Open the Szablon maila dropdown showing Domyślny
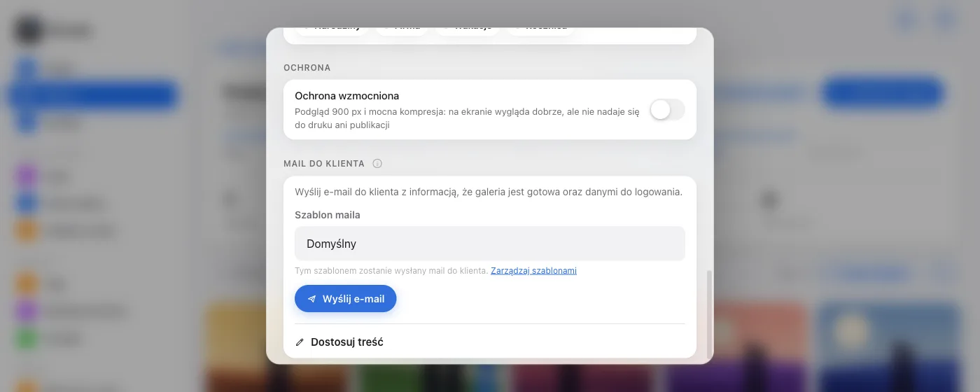The width and height of the screenshot is (980, 392). 490,244
